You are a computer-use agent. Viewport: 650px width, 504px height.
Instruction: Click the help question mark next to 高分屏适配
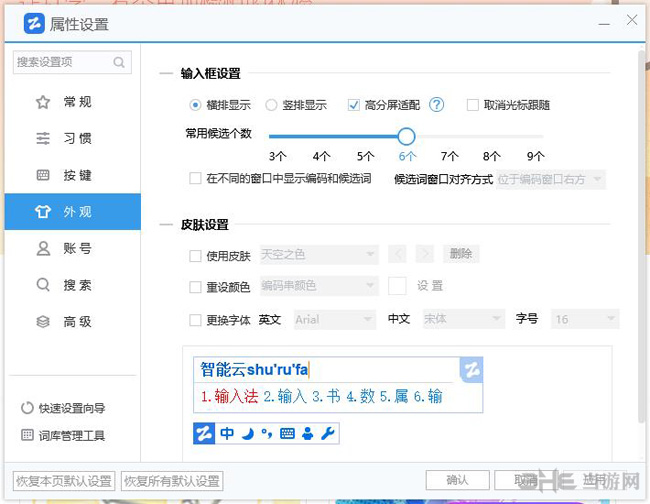[x=437, y=104]
